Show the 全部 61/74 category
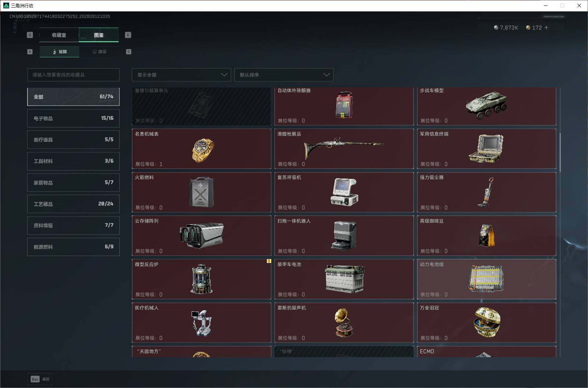Image resolution: width=588 pixels, height=388 pixels. click(x=73, y=97)
